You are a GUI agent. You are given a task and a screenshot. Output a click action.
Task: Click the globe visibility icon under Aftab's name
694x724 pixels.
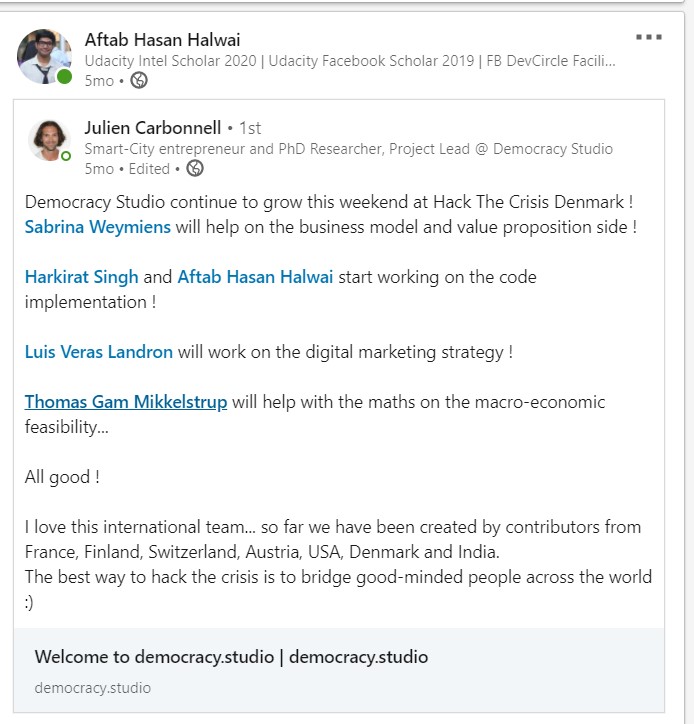click(x=139, y=80)
